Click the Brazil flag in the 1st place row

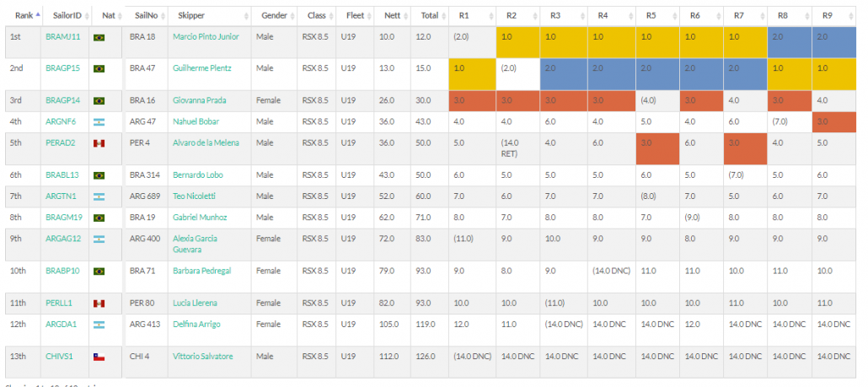[x=99, y=37]
